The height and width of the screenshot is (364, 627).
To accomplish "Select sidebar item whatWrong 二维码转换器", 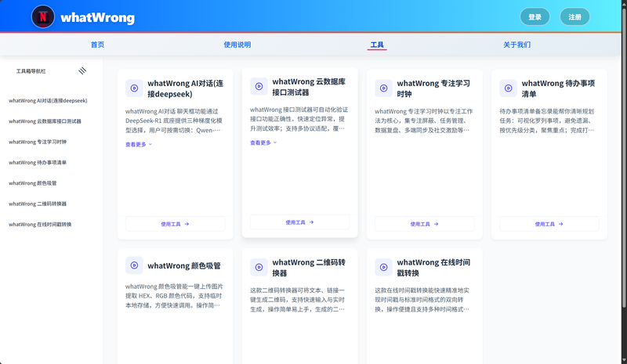I will [x=38, y=204].
